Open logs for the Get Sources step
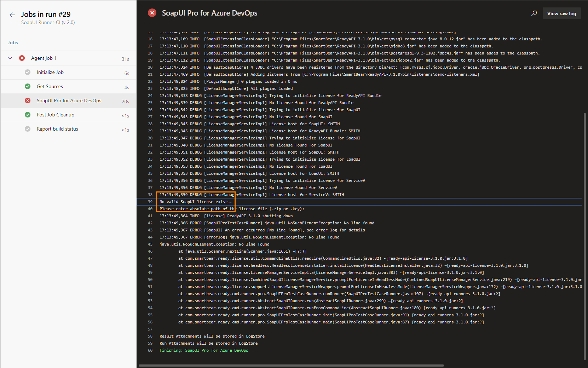Screen dimensions: 588x368 click(50, 86)
